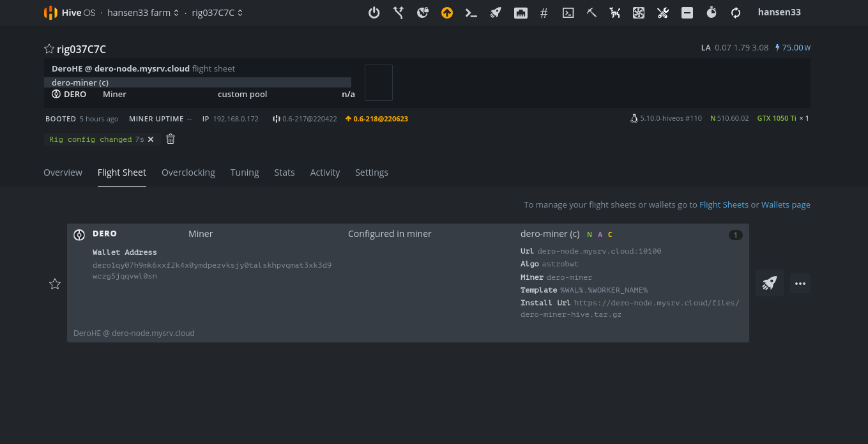Toggle favorite star next to rig037C7C title
The width and height of the screenshot is (868, 444).
tap(49, 49)
